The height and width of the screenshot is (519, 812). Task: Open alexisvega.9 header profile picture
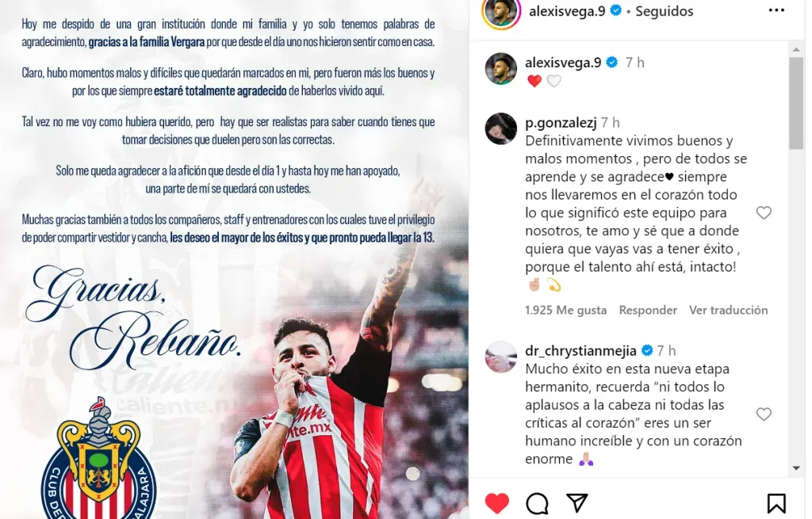pyautogui.click(x=501, y=13)
